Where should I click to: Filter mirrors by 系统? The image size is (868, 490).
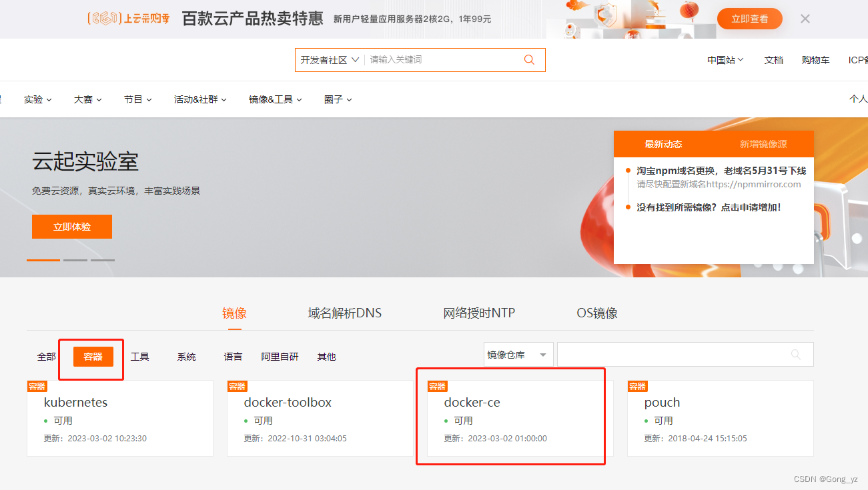(x=186, y=357)
